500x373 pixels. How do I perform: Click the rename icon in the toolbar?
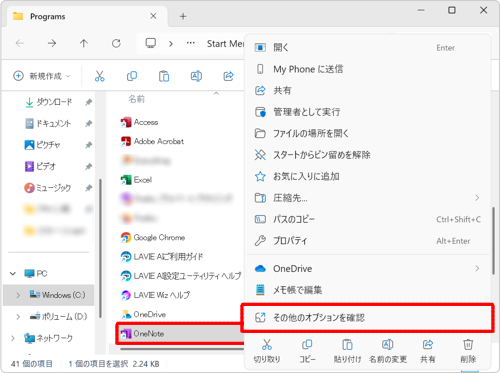[x=196, y=76]
